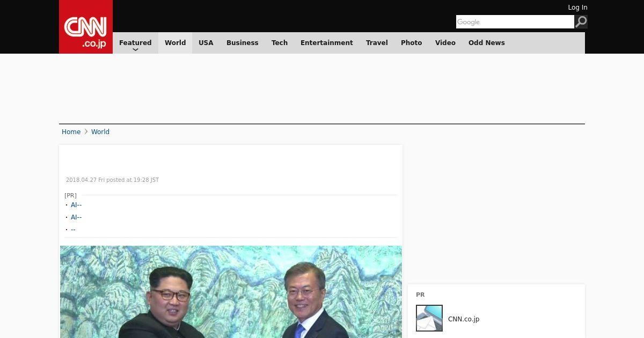The height and width of the screenshot is (338, 644).
Task: Open the Video section
Action: point(445,43)
